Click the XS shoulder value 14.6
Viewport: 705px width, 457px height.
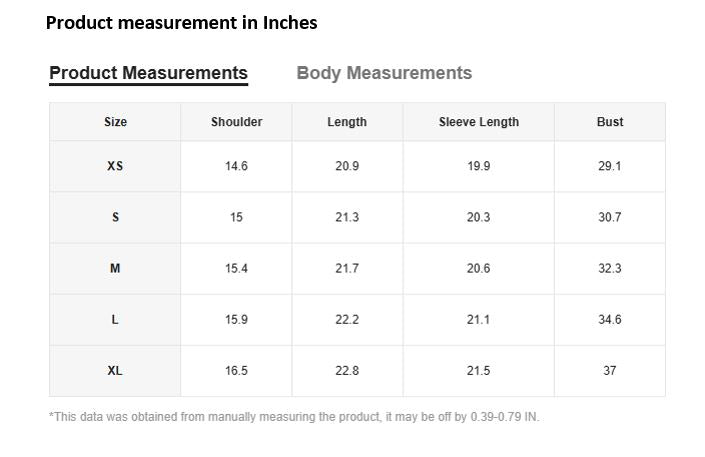coord(236,166)
